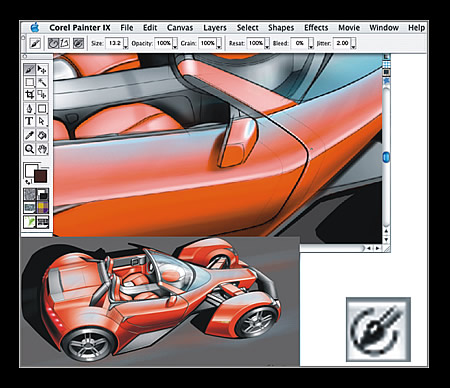Select the Paint Bucket tool
The image size is (450, 388).
(x=42, y=135)
